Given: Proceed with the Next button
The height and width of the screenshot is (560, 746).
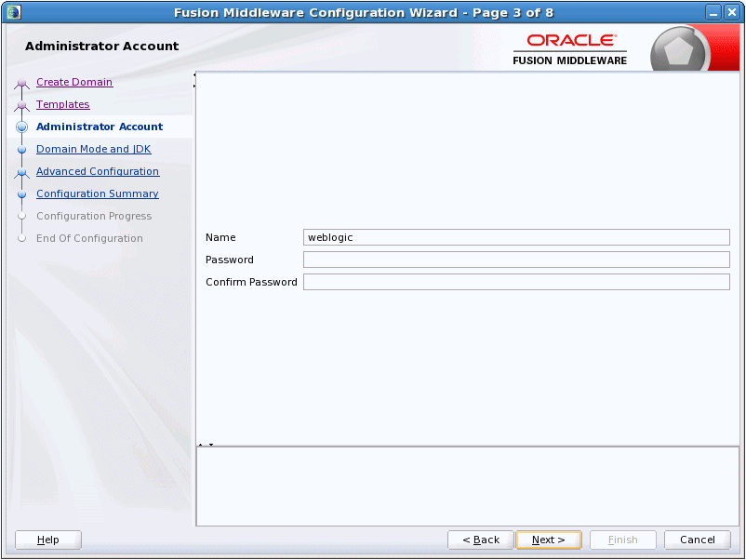Looking at the screenshot, I should (549, 540).
